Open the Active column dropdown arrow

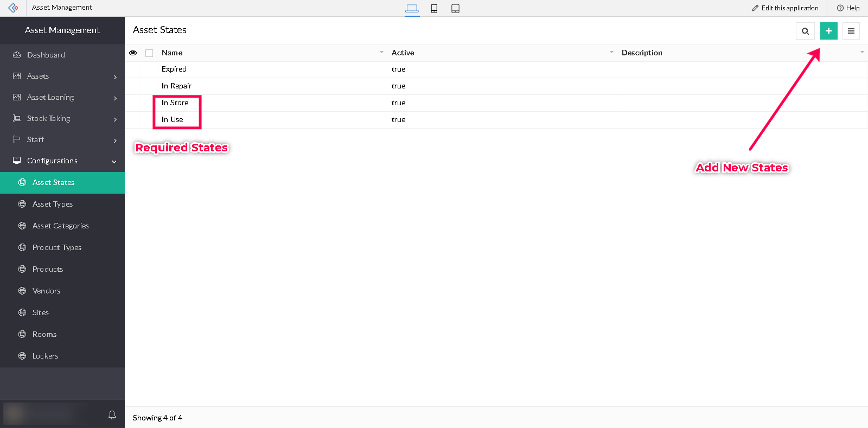(611, 52)
